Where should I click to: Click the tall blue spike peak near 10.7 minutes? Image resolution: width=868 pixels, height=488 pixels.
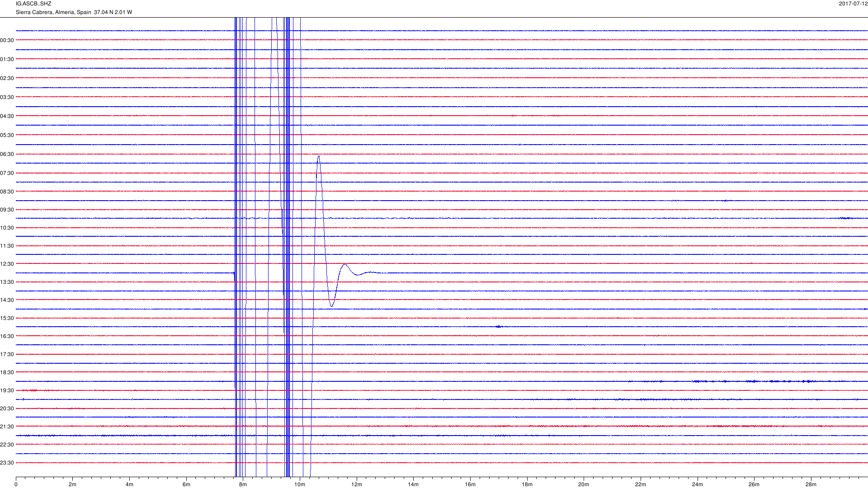pos(319,156)
